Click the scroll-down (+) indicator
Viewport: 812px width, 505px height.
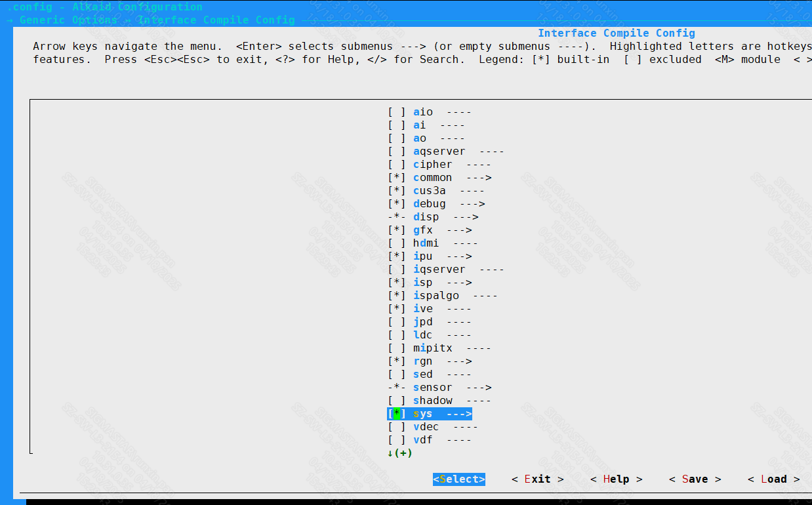click(399, 453)
